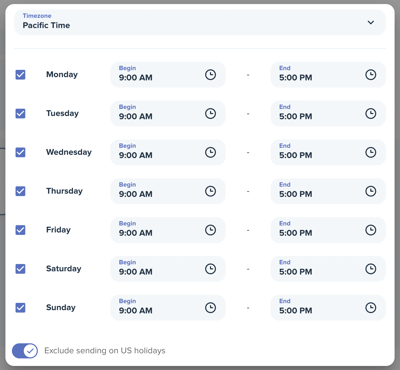Edit Thursday Begin 9:00 AM field
400x370 pixels.
coord(168,191)
